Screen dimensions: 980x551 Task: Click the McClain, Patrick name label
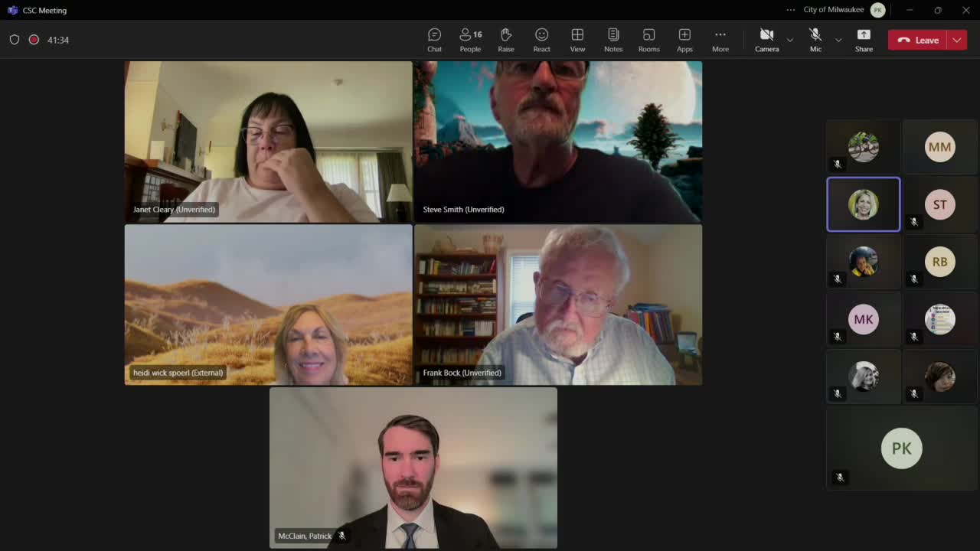tap(305, 536)
